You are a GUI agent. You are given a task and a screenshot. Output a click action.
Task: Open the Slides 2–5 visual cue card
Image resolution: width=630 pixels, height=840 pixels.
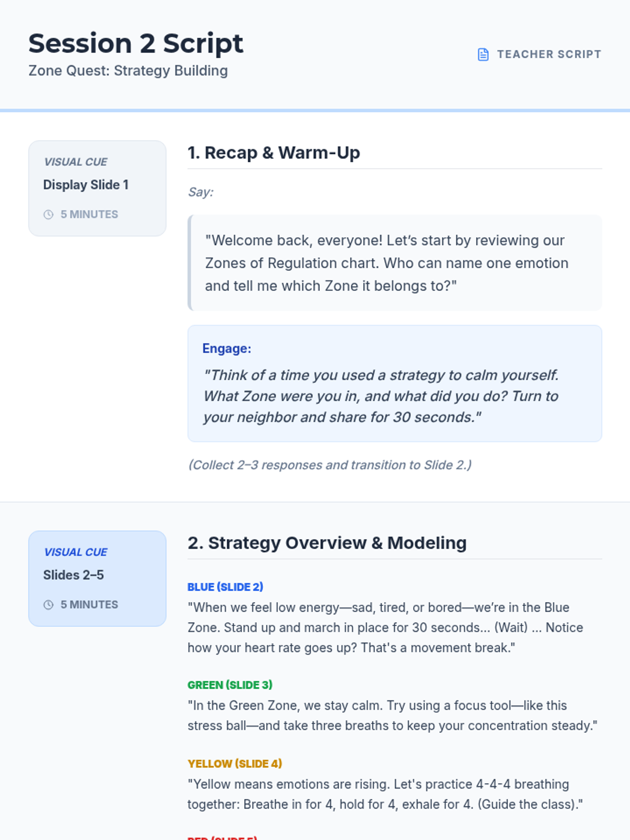97,578
